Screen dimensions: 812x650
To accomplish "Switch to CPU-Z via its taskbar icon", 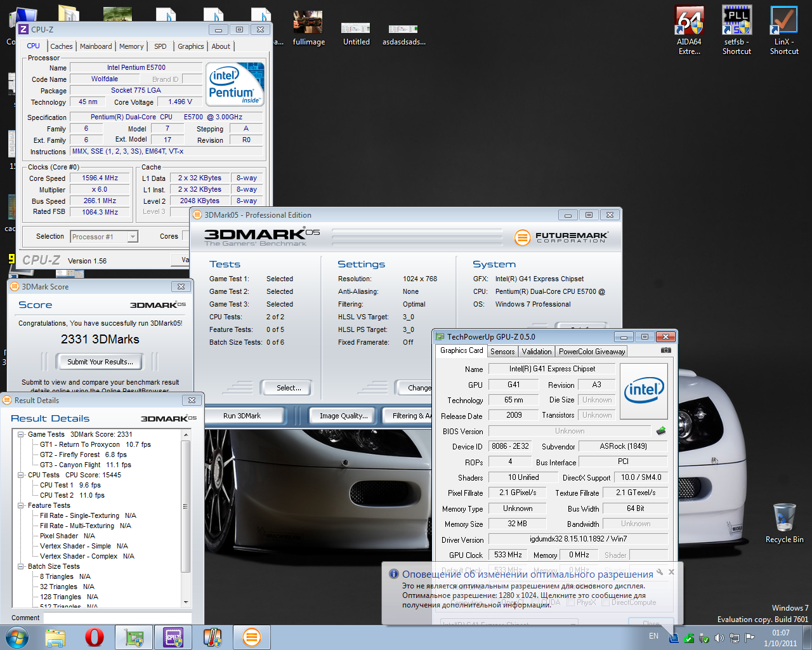I will [x=173, y=637].
